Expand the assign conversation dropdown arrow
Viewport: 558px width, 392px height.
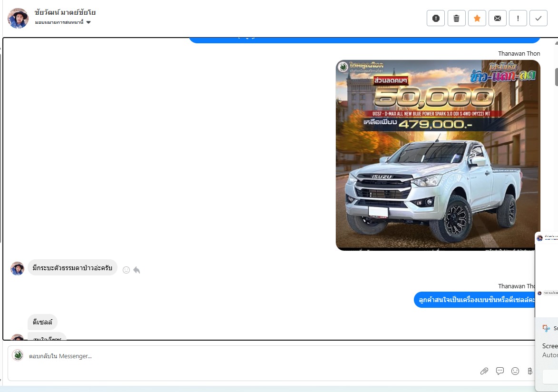click(x=88, y=22)
